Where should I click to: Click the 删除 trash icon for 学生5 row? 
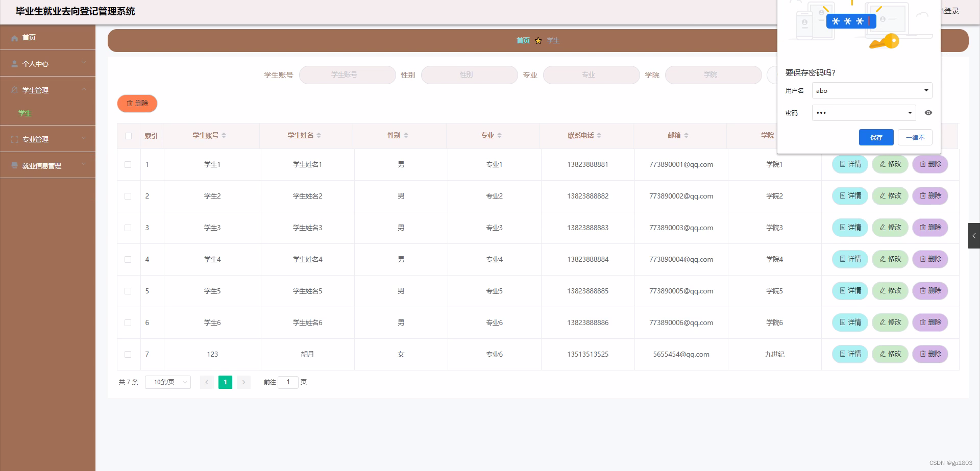924,290
